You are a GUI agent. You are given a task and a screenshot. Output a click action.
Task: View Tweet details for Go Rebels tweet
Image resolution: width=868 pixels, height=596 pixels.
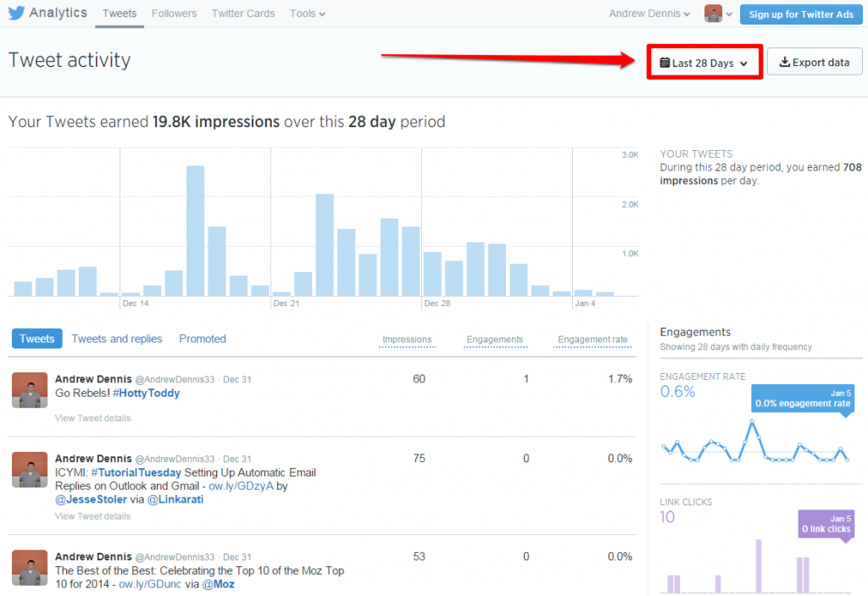click(92, 418)
